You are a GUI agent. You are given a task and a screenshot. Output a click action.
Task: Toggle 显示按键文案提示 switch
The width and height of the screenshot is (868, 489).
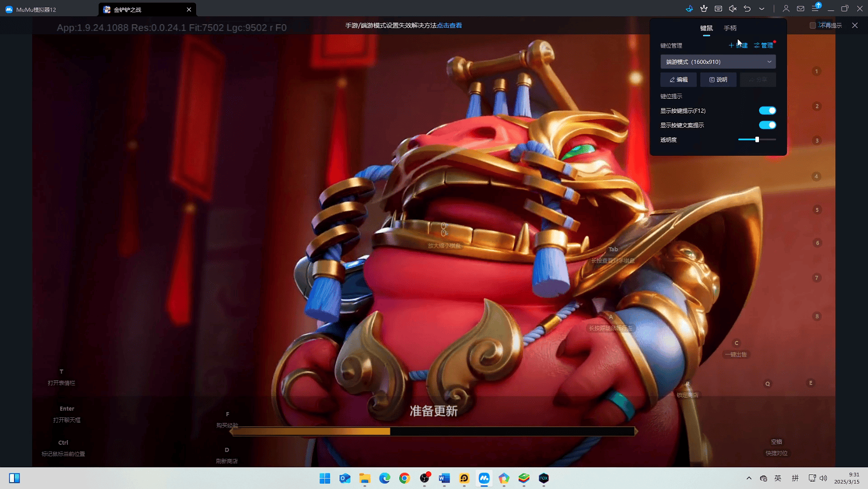click(x=767, y=125)
